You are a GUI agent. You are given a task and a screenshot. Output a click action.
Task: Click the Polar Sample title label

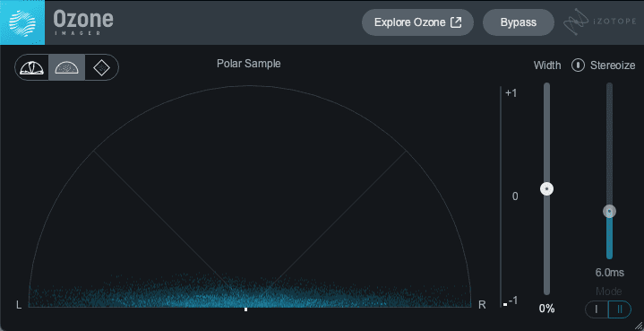point(249,64)
